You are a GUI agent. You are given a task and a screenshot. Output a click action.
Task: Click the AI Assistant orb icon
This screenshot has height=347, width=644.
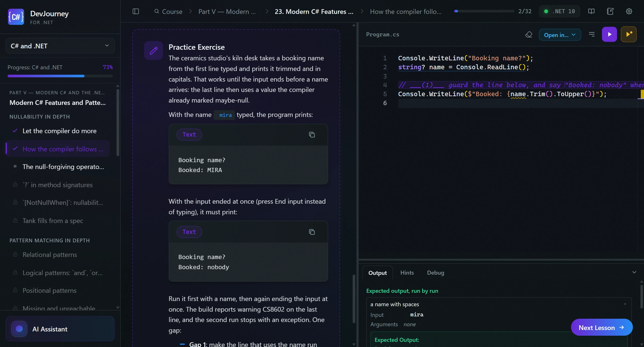[x=19, y=329]
